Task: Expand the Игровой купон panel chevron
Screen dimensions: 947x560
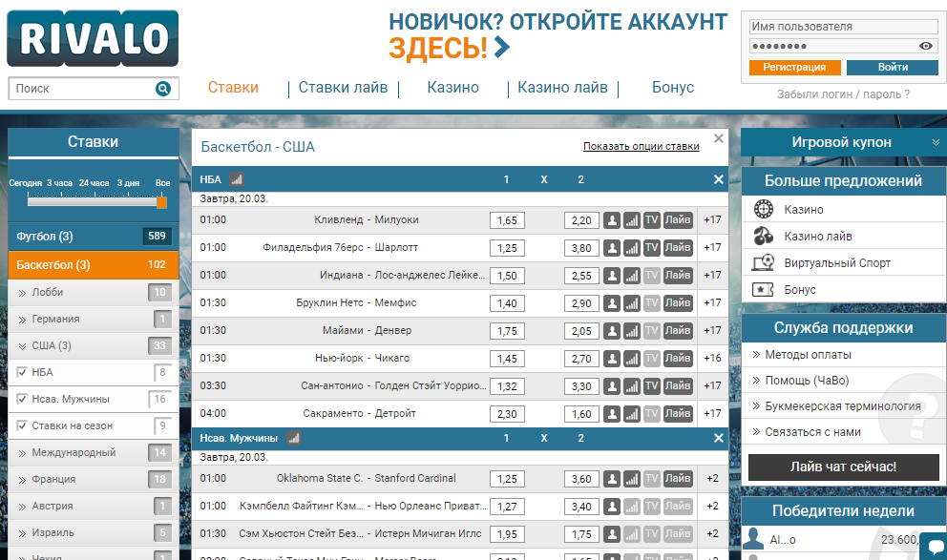Action: [x=936, y=142]
